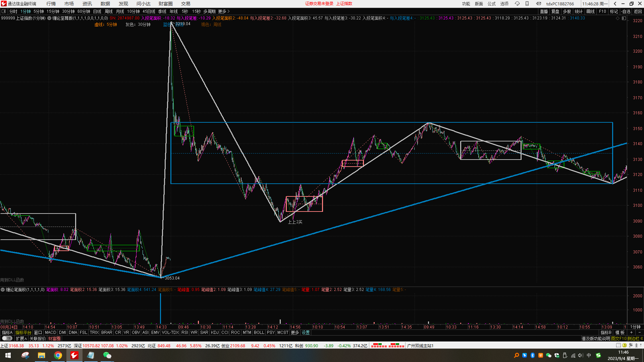Open the mail envelope icon in title bar
Viewport: 644px width, 362px height.
(x=538, y=4)
